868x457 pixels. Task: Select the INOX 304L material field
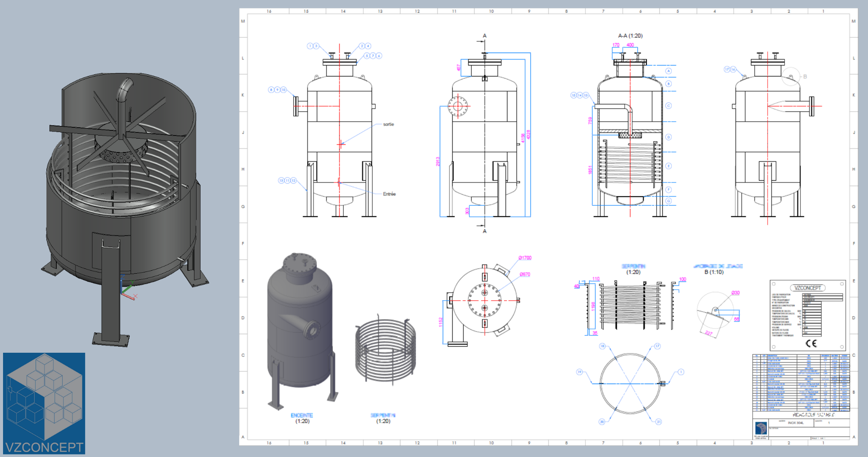pyautogui.click(x=796, y=423)
